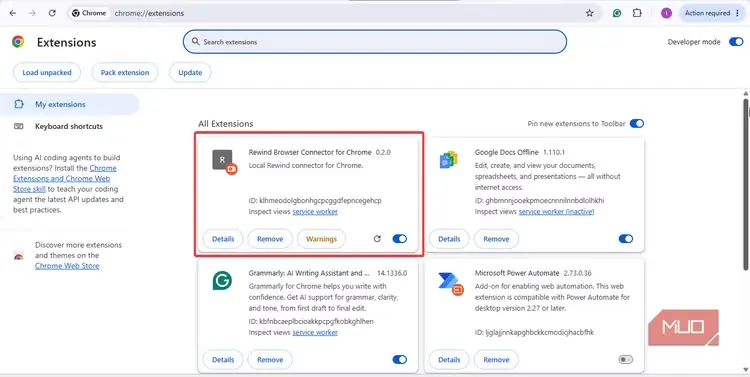Open Details for Rewind Browser Connector
Screen dimensions: 750x377
click(223, 239)
